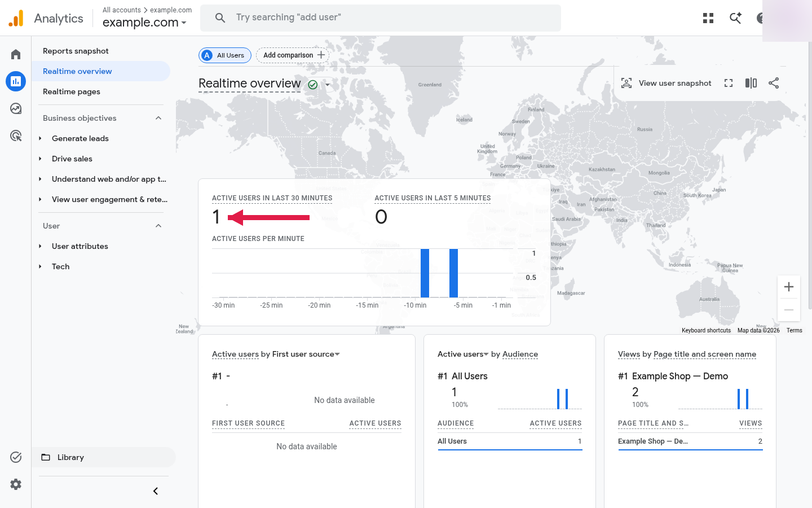This screenshot has width=812, height=508.
Task: Expand View user engagement & retention topic
Action: [x=40, y=199]
